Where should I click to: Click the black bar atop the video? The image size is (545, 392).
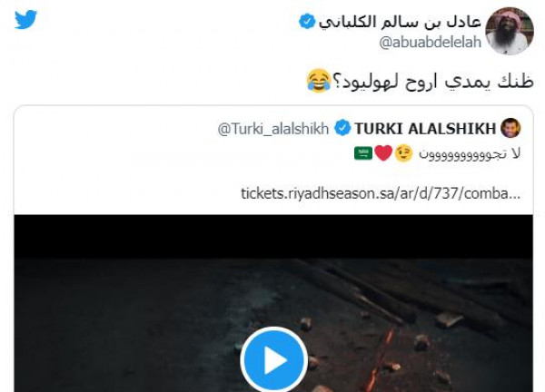pos(273,237)
